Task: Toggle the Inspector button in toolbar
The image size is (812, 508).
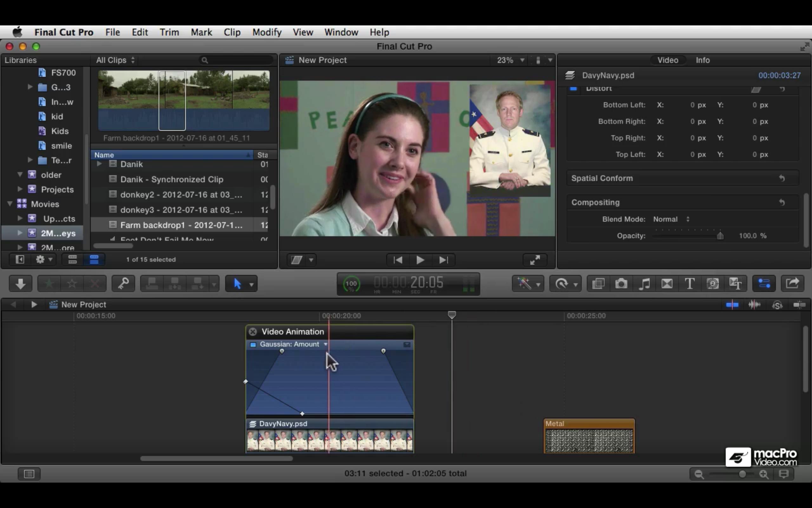Action: tap(764, 284)
